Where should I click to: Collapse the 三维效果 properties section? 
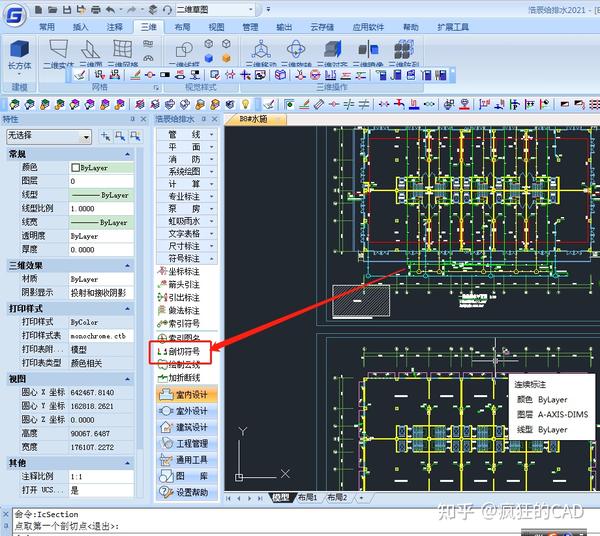click(127, 266)
